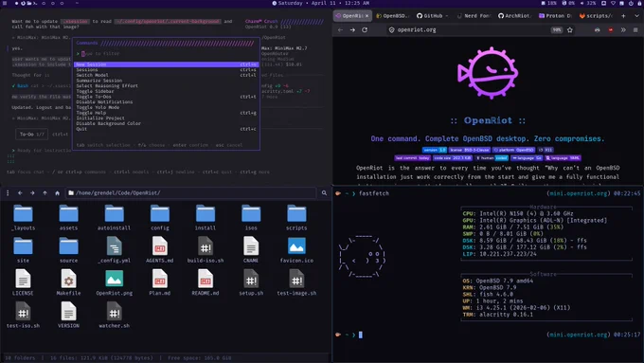The width and height of the screenshot is (644, 363).
Task: Click the openriot.org address bar
Action: 480,30
